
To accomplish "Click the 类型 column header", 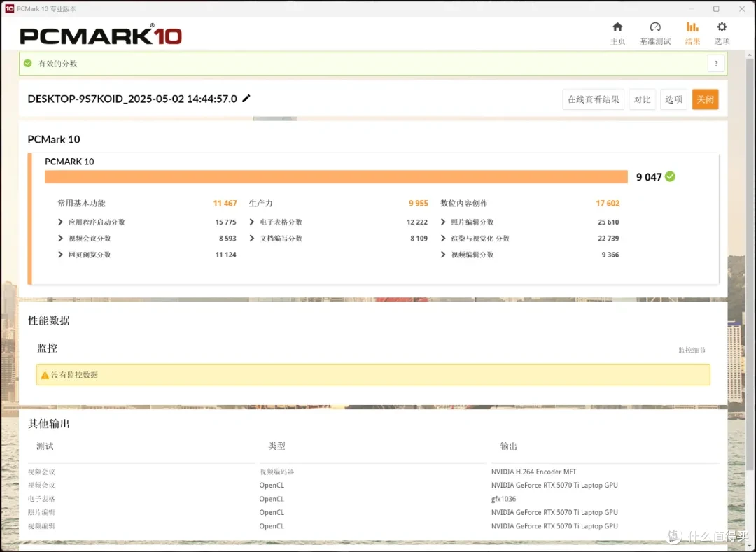I will (276, 446).
